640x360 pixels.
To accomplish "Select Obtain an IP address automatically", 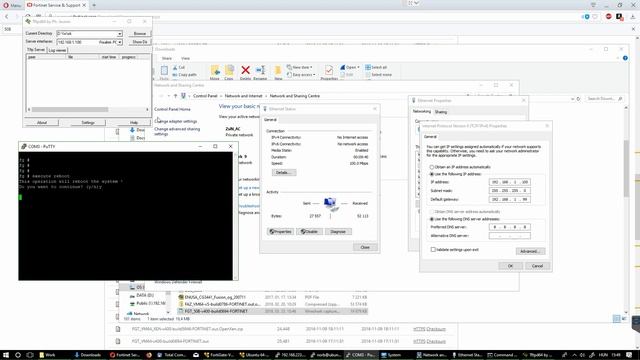I will [432, 167].
